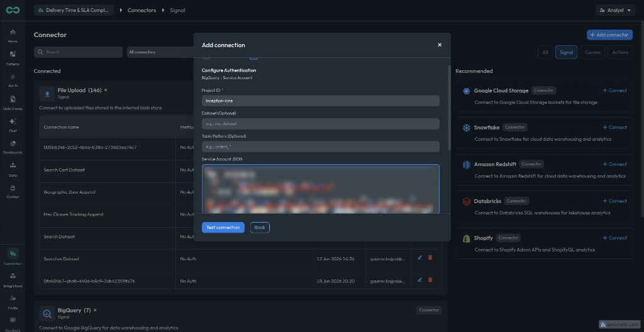Open Data Stories in the sidebar
644x332 pixels.
pyautogui.click(x=13, y=102)
